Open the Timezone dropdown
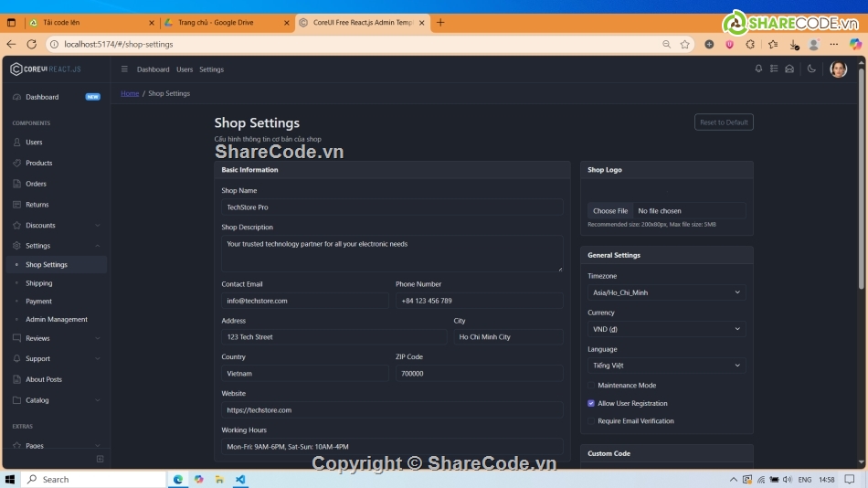 point(666,292)
